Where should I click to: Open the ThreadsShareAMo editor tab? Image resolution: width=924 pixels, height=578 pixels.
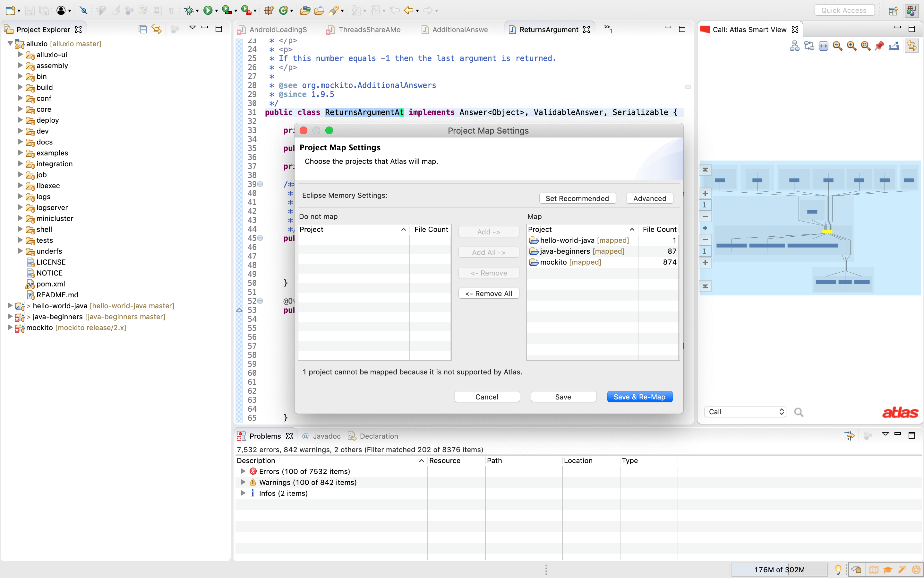click(363, 30)
